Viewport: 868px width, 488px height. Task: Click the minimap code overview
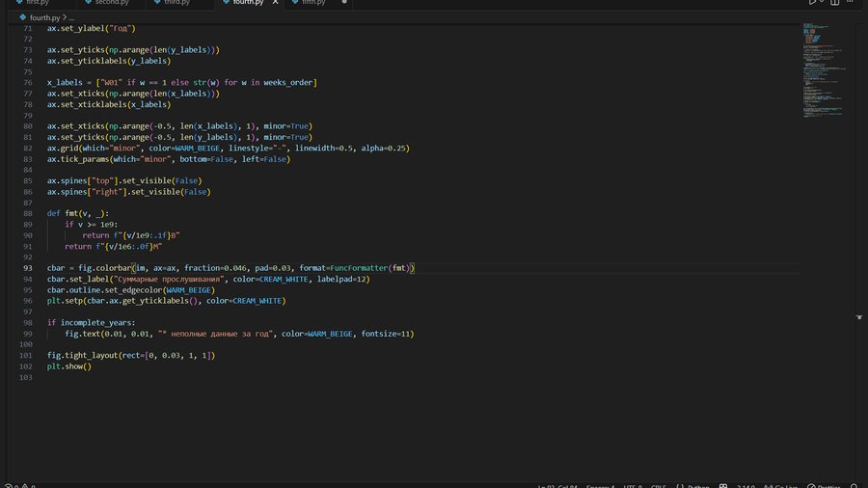[820, 68]
